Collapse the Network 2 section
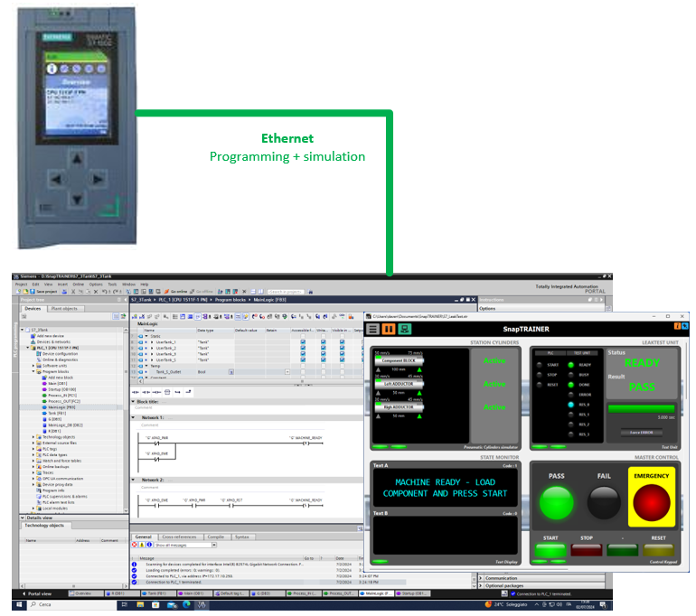Screen dimensions: 696x616 point(133,480)
